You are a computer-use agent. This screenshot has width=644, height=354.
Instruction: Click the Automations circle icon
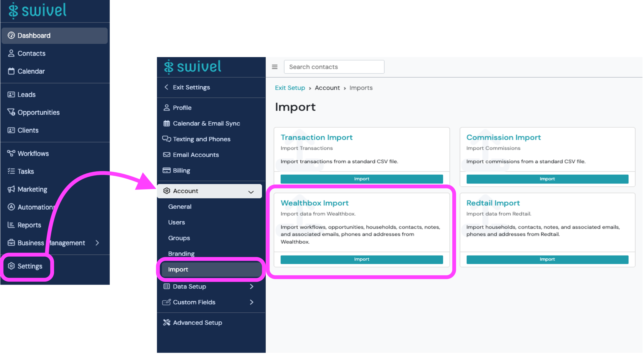coord(11,207)
